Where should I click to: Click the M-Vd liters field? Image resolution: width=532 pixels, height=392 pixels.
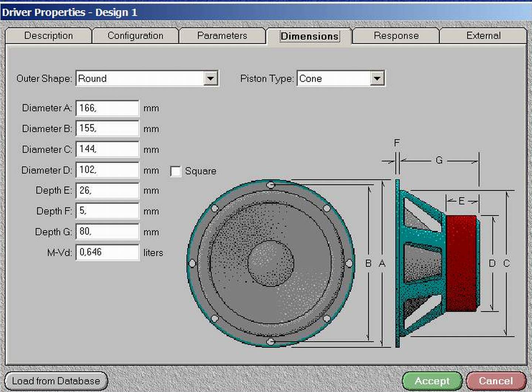107,252
